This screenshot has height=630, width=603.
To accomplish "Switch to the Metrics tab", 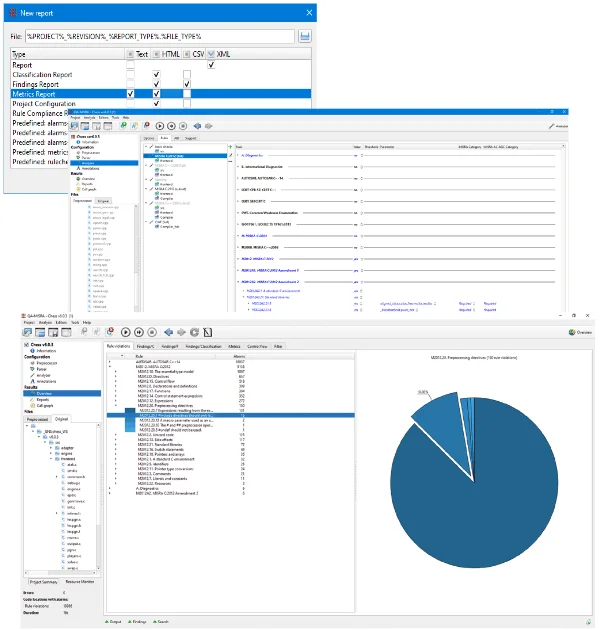I will [234, 346].
